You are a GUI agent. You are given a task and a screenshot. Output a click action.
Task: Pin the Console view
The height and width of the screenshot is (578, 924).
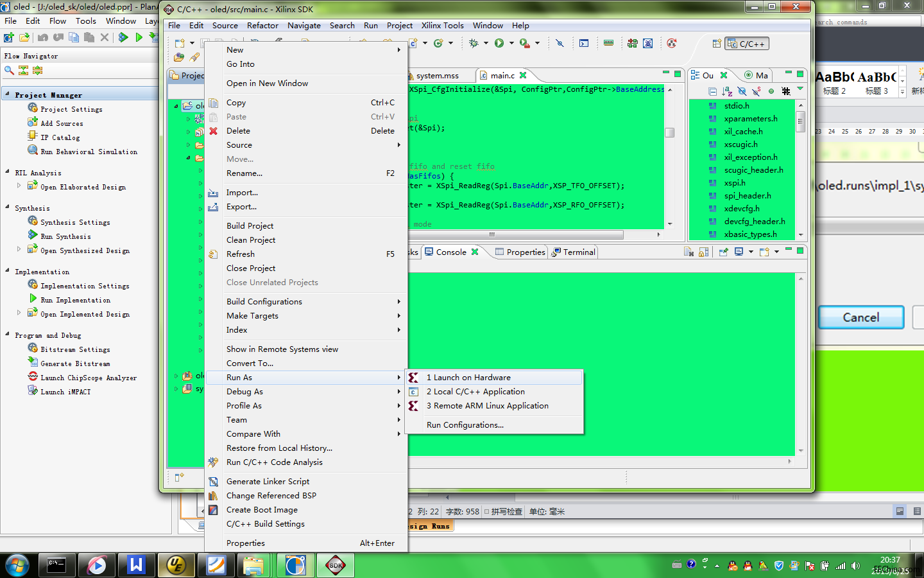[723, 252]
